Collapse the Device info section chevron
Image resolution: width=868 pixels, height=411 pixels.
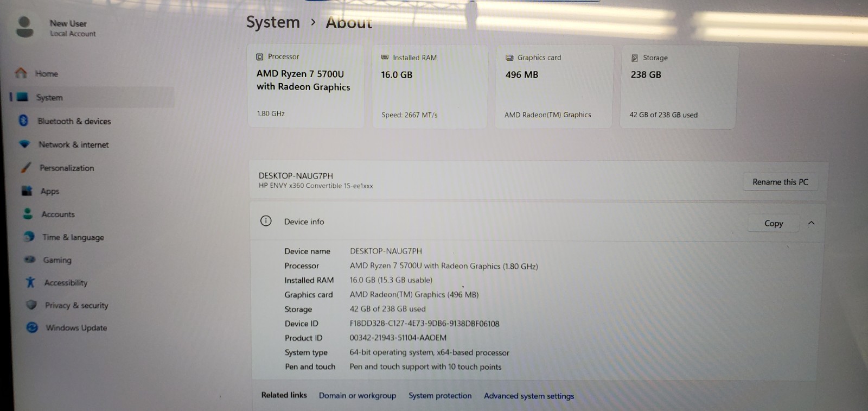(811, 223)
